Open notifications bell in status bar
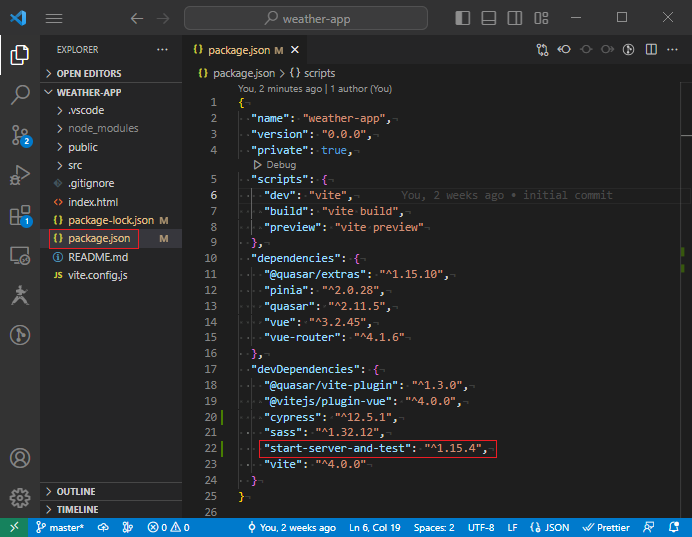 pos(673,527)
